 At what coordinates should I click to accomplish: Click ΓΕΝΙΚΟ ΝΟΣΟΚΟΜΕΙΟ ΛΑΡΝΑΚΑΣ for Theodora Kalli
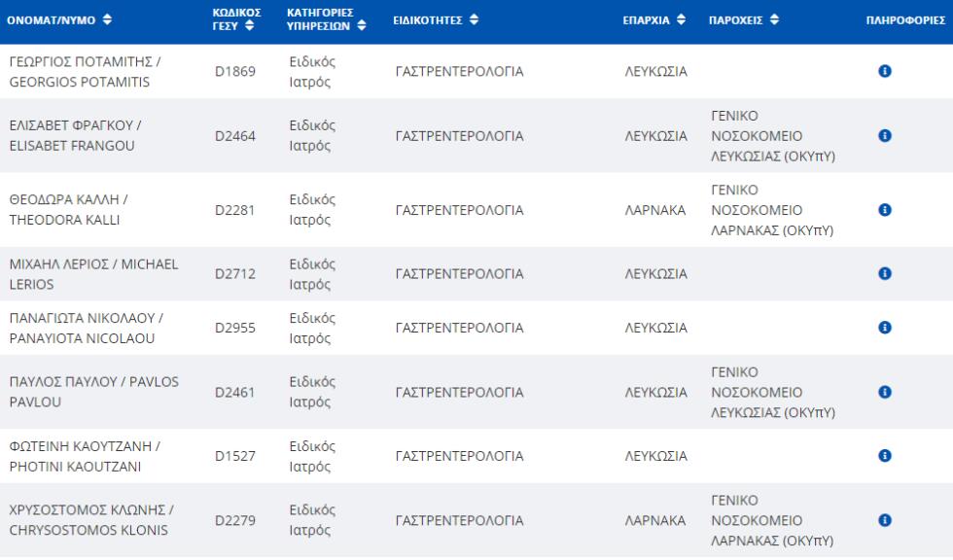[772, 210]
